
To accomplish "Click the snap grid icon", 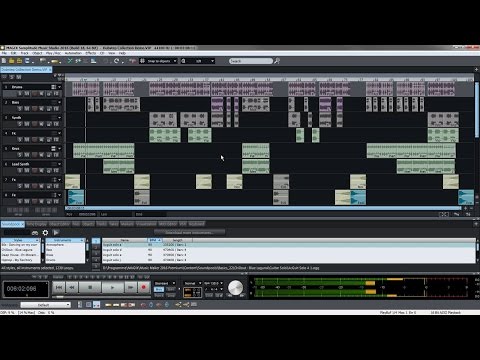I will pos(142,61).
